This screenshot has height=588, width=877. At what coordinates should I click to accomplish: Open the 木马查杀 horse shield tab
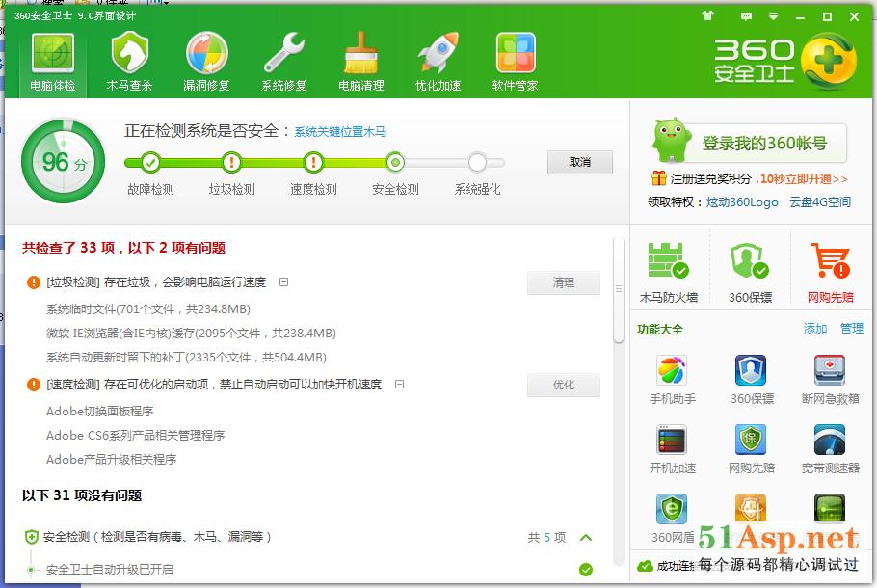coord(129,62)
